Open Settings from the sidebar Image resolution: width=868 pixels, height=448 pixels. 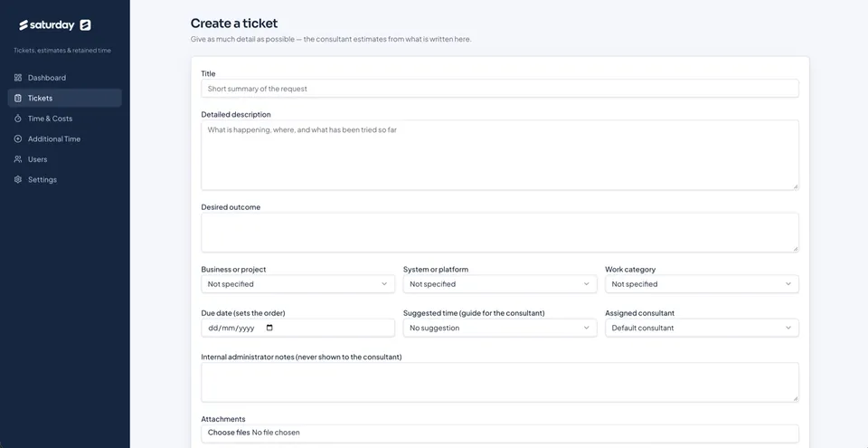(65, 179)
